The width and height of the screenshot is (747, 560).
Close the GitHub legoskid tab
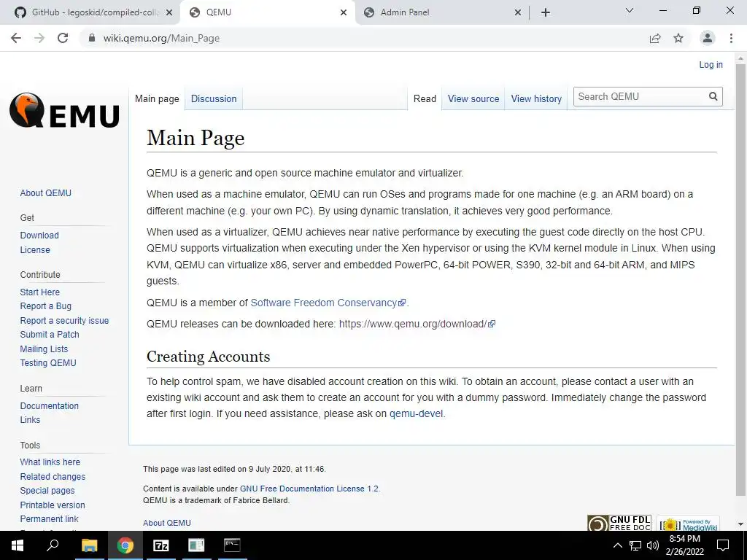(169, 13)
